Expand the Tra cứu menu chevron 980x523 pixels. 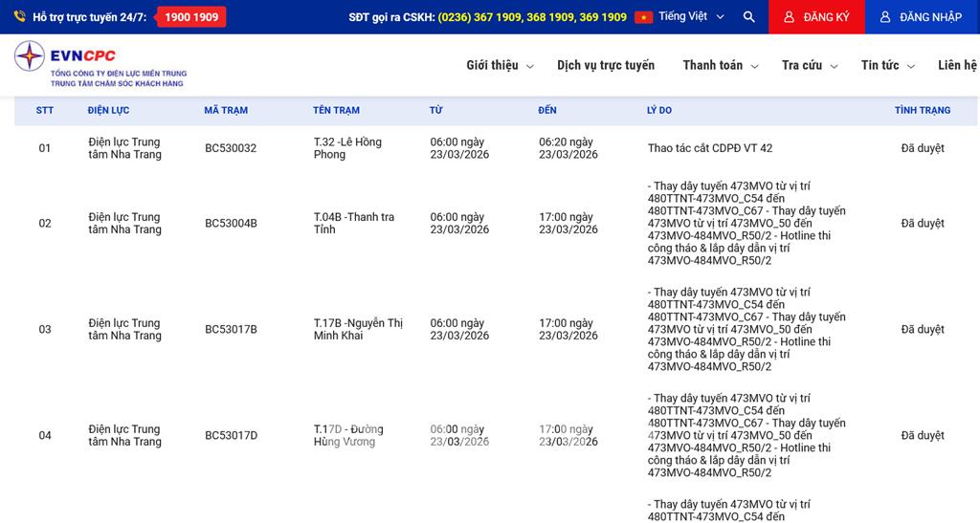tap(834, 66)
